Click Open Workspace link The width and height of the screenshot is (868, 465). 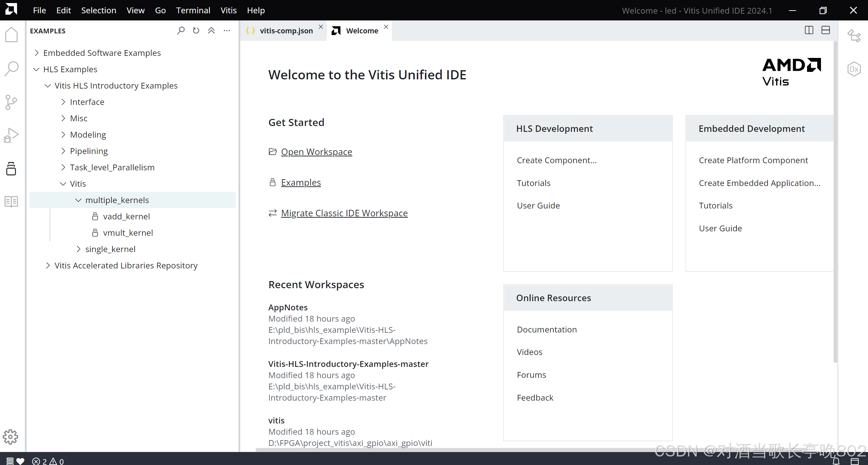coord(316,152)
